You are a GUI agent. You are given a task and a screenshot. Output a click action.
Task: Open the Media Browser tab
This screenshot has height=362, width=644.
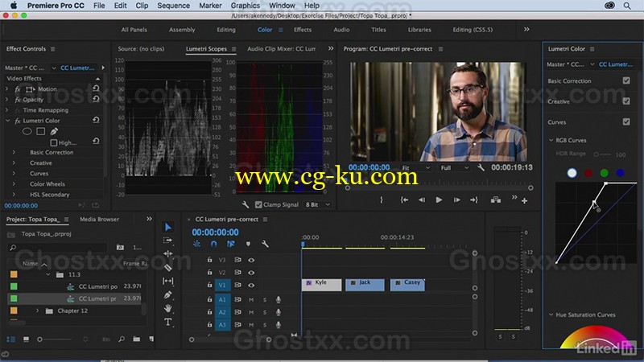coord(99,219)
